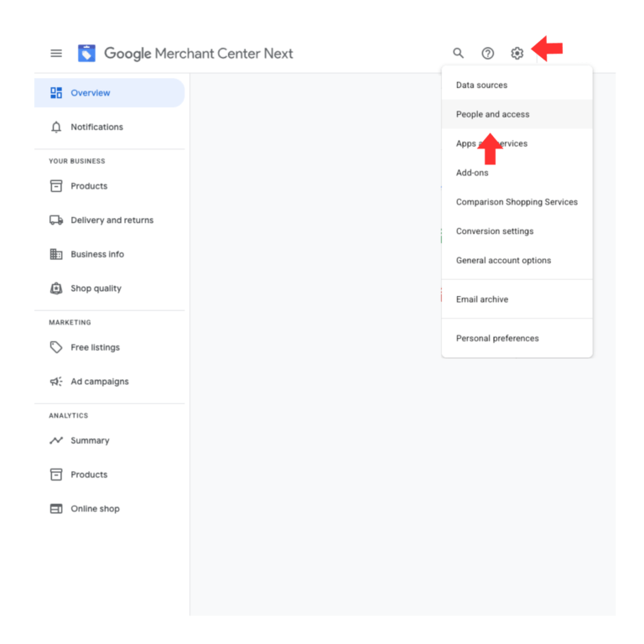Open the search magnifier icon
The width and height of the screenshot is (644, 644).
(x=459, y=54)
